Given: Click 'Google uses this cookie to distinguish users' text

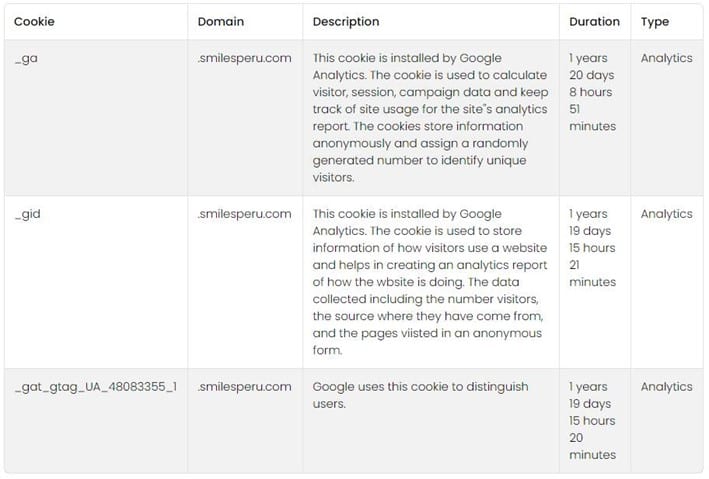Looking at the screenshot, I should pyautogui.click(x=421, y=395).
